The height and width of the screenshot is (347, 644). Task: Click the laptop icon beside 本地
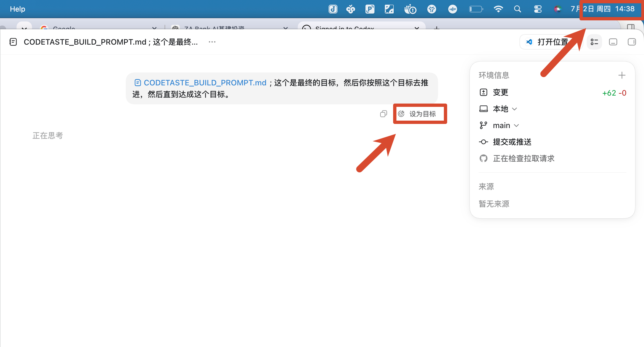(483, 109)
